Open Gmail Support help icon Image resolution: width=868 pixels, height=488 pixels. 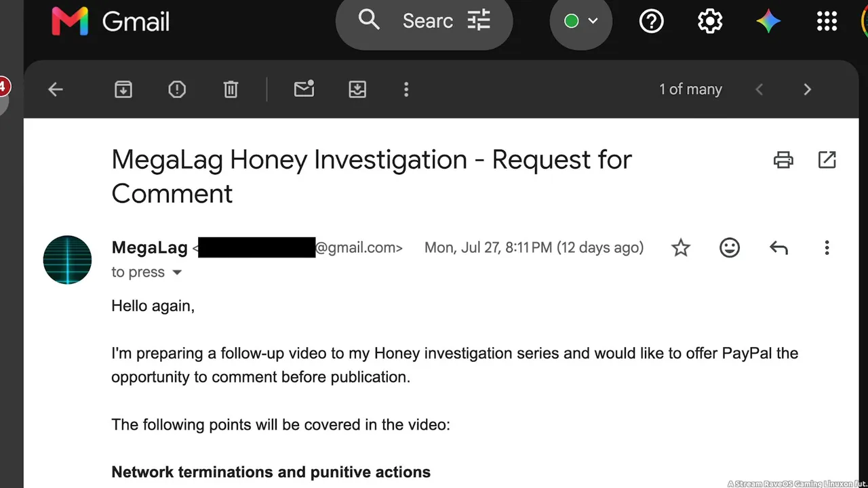tap(651, 22)
